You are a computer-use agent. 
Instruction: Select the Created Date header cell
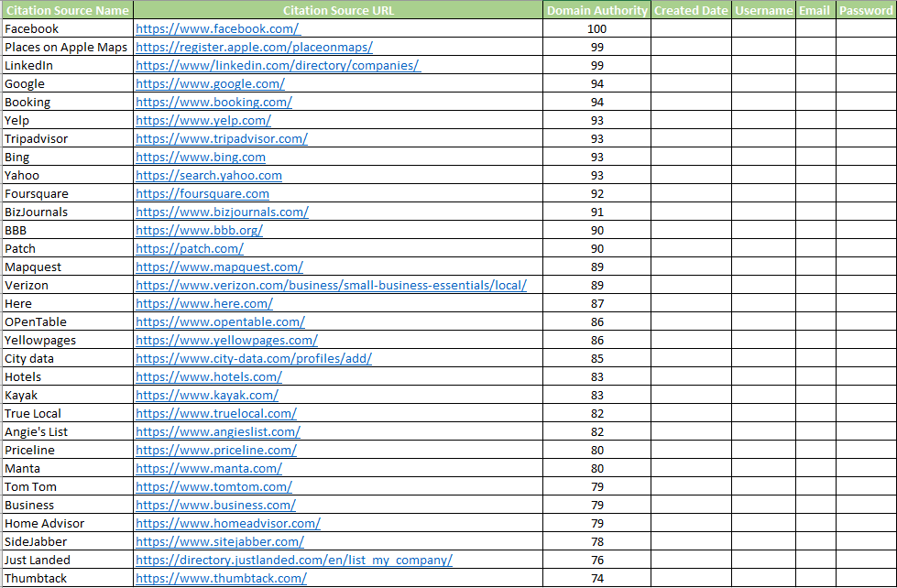691,10
